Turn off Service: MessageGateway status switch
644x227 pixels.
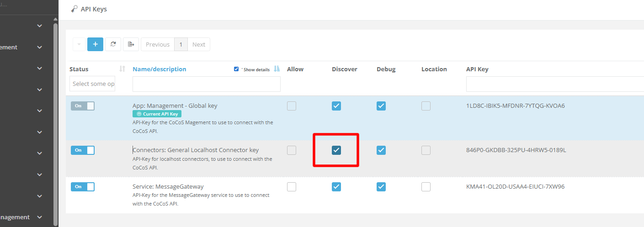pyautogui.click(x=83, y=187)
